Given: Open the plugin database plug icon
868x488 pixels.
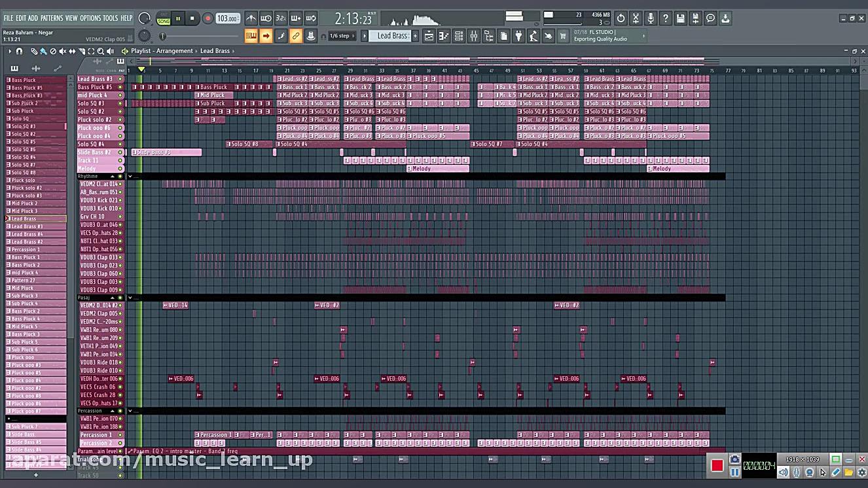Looking at the screenshot, I should 518,36.
